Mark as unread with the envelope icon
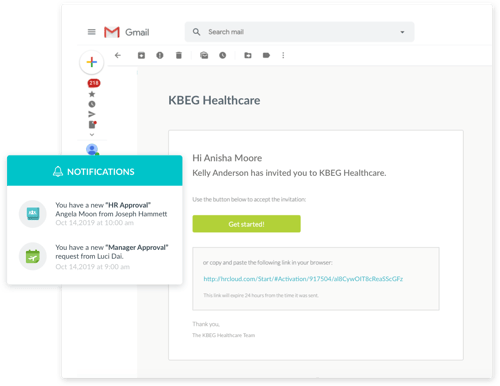The height and width of the screenshot is (386, 500). pyautogui.click(x=204, y=55)
